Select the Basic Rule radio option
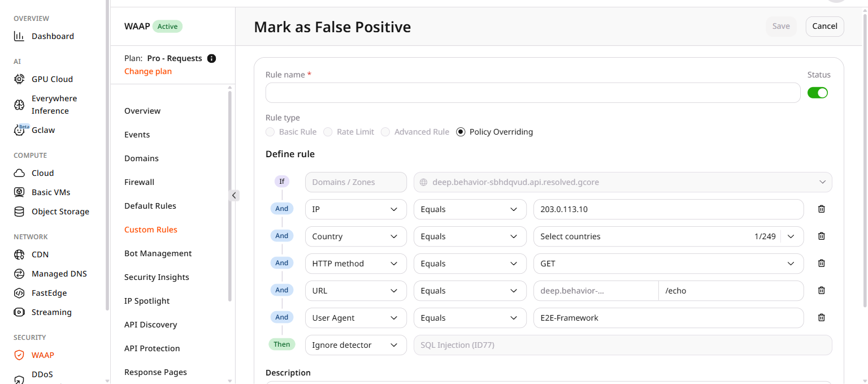The height and width of the screenshot is (384, 868). (270, 132)
